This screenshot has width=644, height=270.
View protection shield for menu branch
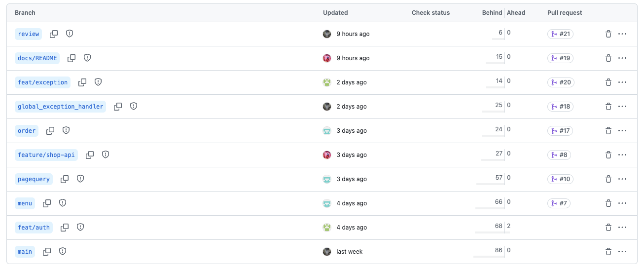tap(63, 203)
